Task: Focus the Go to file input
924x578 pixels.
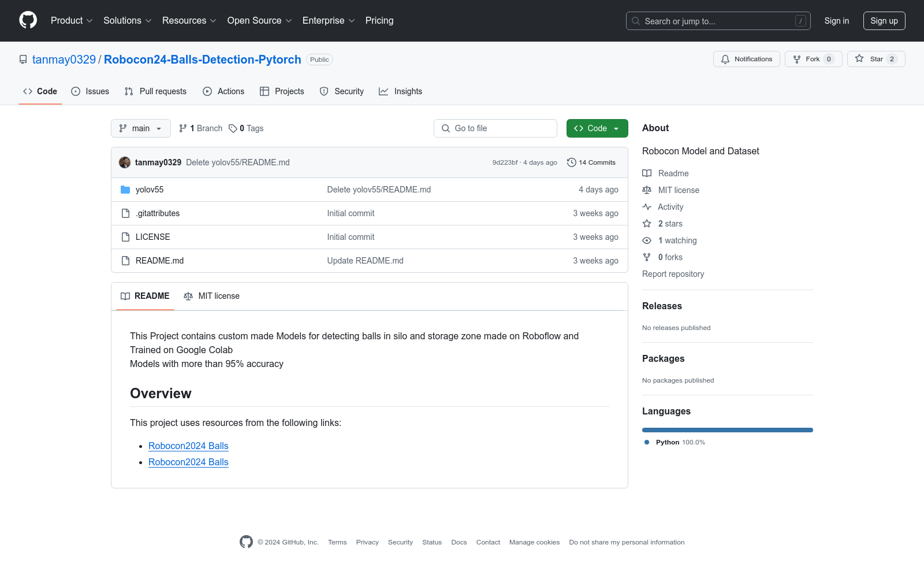Action: 495,128
